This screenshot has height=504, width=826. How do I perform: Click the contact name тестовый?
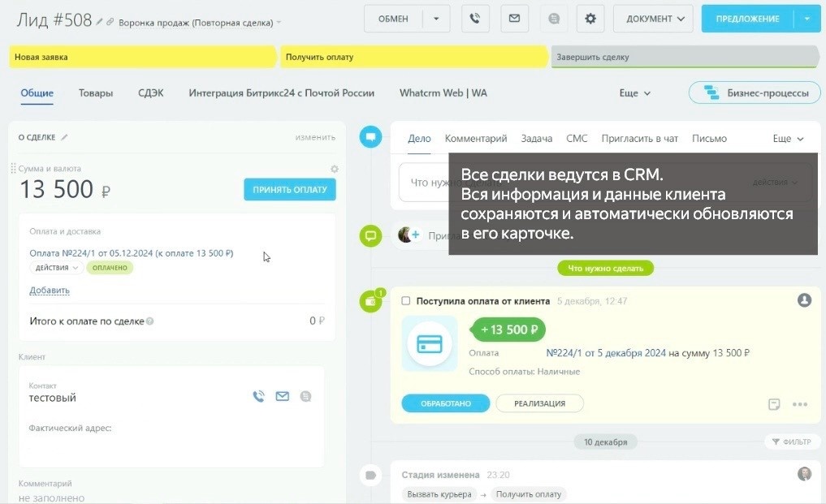[x=52, y=398]
